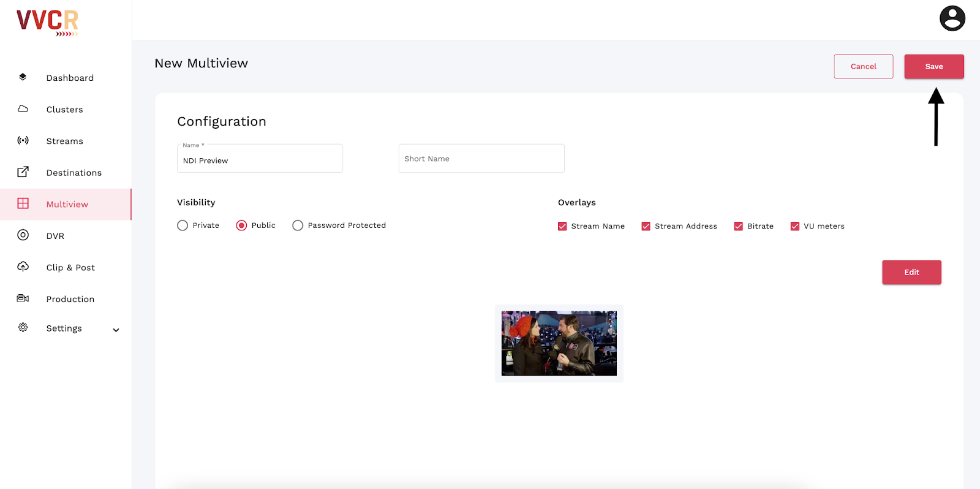Click the Cancel button
980x489 pixels.
point(864,66)
